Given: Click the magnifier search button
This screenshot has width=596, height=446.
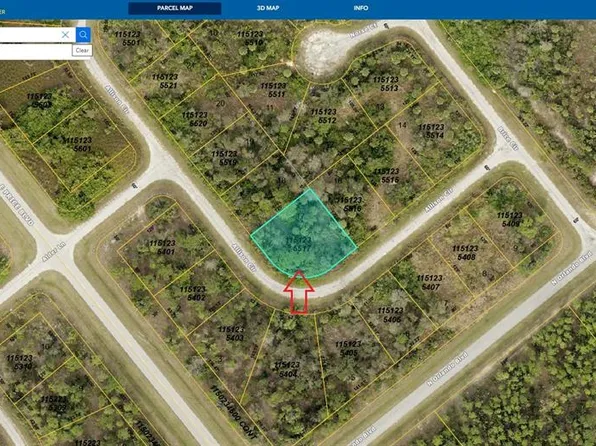Looking at the screenshot, I should pos(83,35).
